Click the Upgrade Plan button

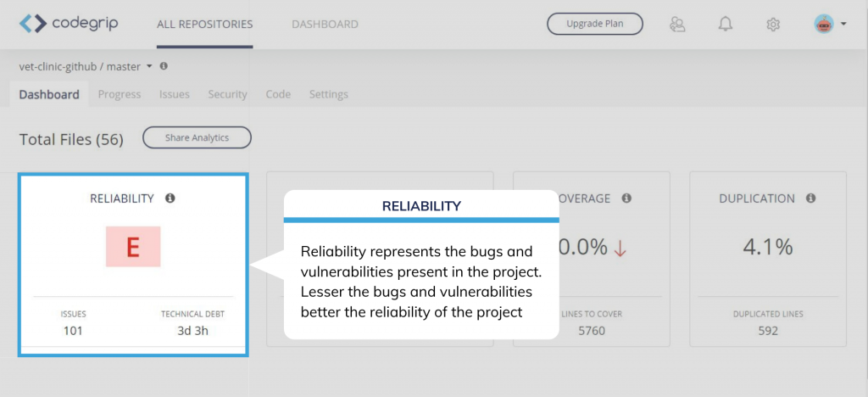[x=594, y=24]
